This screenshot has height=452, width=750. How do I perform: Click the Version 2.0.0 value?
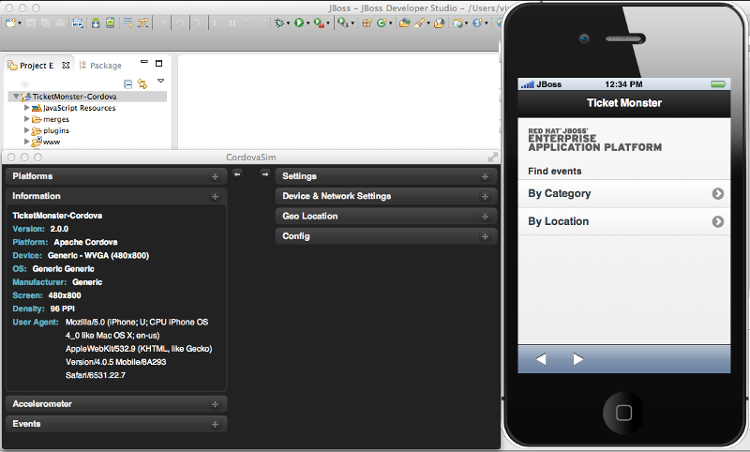(59, 229)
